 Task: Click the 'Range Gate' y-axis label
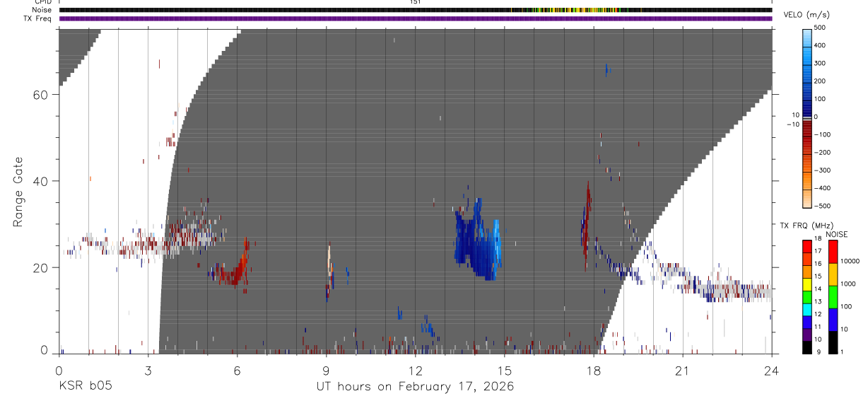click(18, 191)
